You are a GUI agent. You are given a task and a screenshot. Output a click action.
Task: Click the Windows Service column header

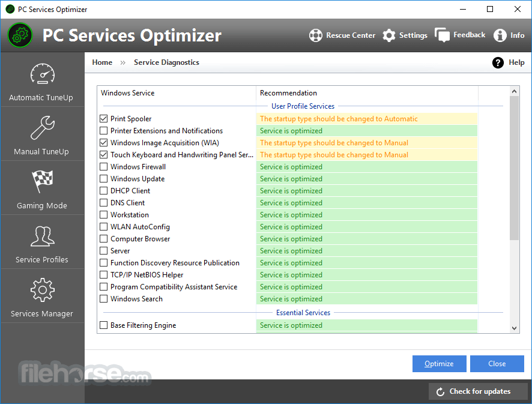[177, 93]
